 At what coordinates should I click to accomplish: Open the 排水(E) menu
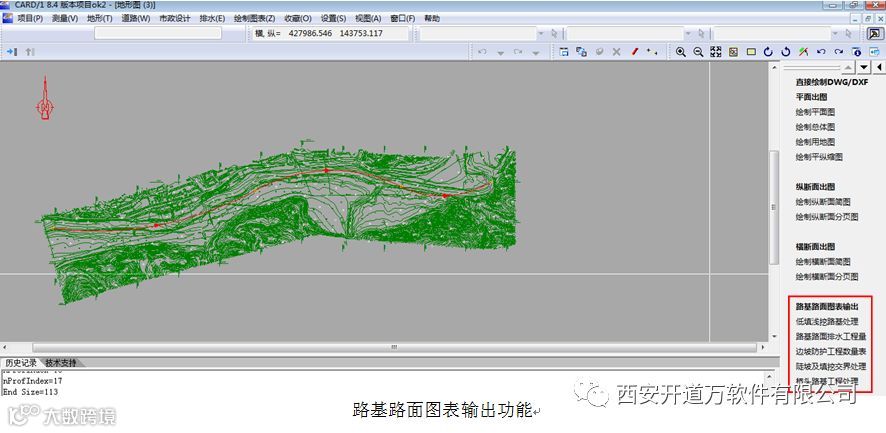(x=212, y=18)
